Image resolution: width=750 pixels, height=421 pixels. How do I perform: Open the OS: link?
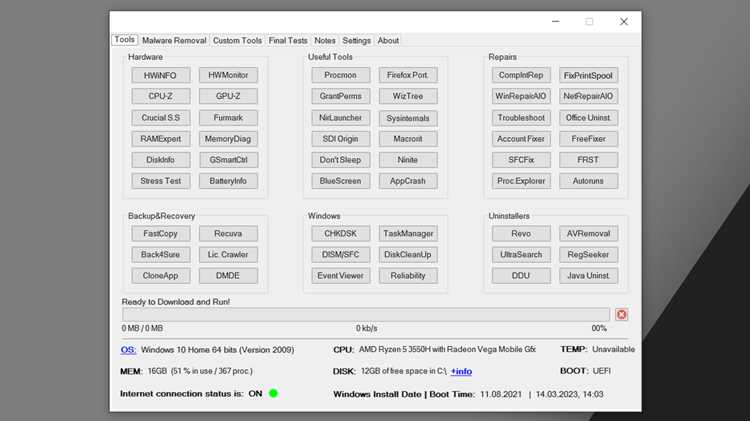point(128,350)
